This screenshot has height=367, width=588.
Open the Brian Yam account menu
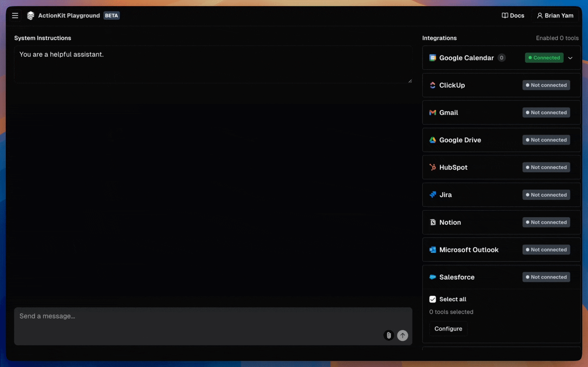pyautogui.click(x=555, y=16)
